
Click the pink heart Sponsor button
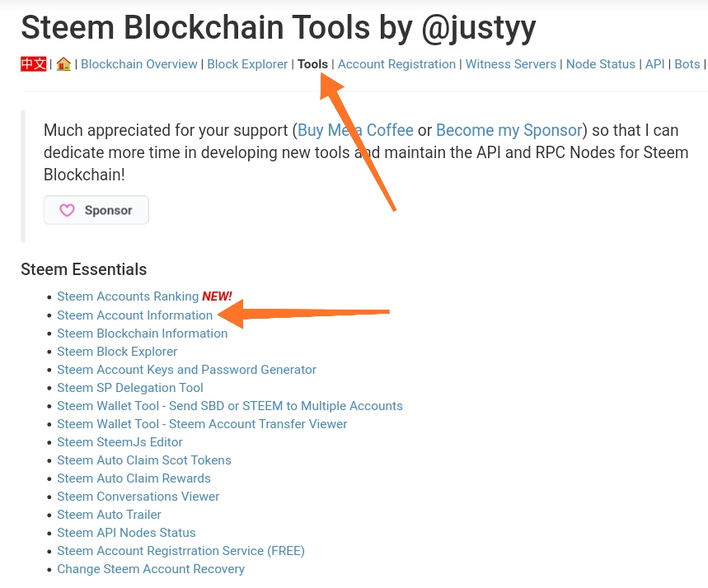[96, 210]
